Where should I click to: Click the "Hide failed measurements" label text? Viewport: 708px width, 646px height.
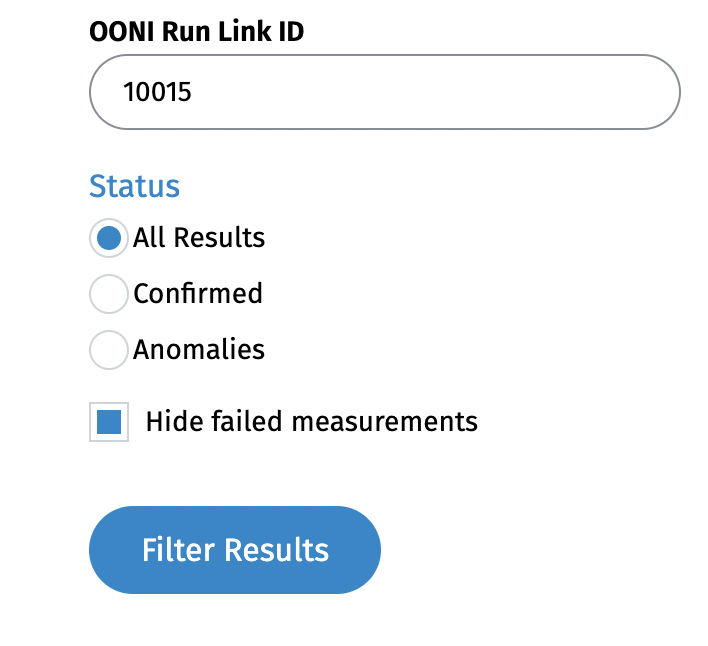click(x=311, y=422)
